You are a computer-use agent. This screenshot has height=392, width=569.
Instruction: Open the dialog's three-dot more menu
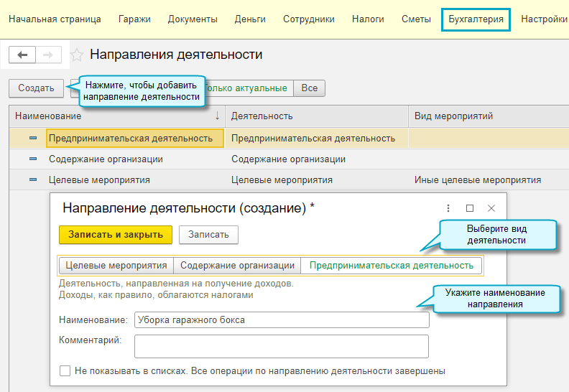(448, 208)
